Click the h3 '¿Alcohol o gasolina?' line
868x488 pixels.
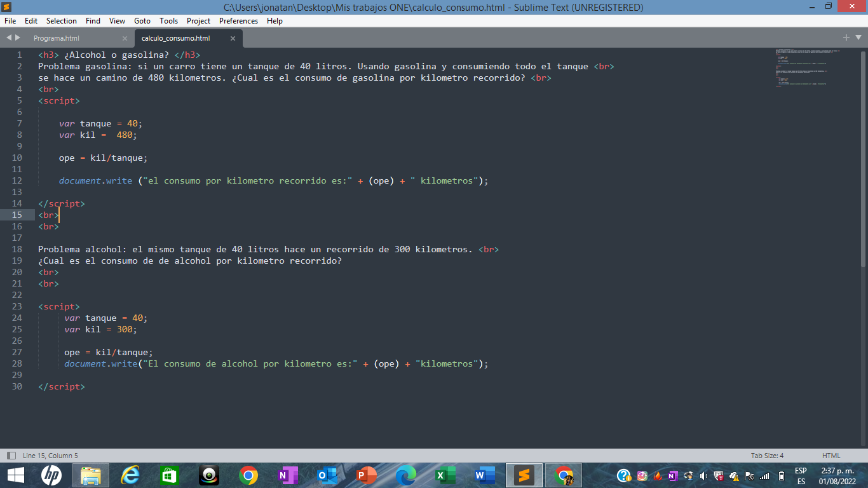tap(119, 55)
